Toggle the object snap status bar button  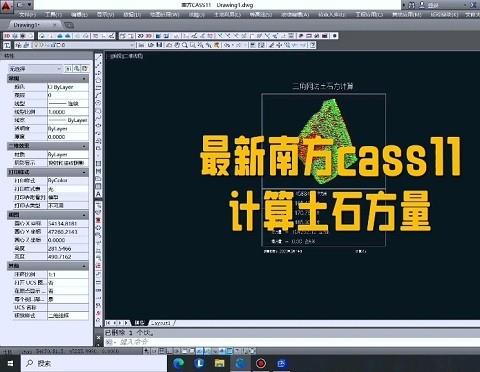coord(184,351)
